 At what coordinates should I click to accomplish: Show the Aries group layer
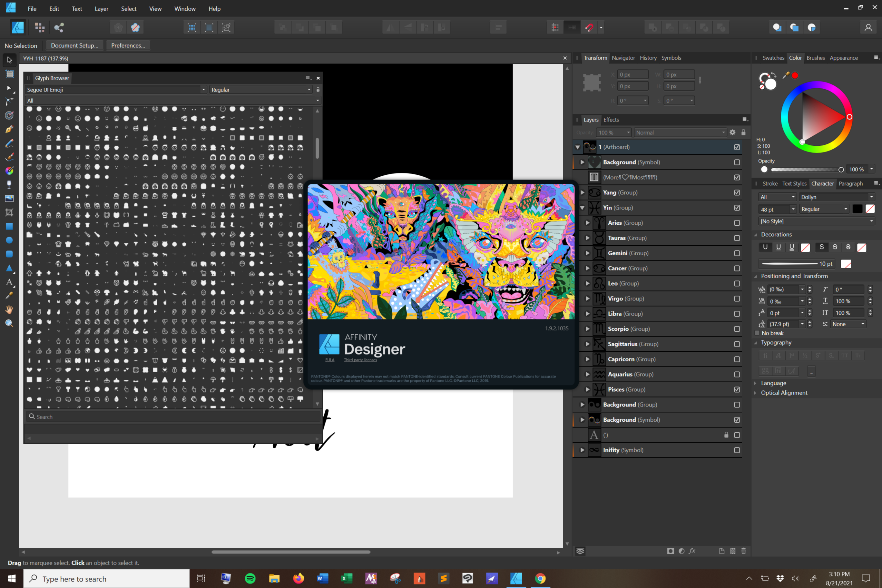pyautogui.click(x=737, y=223)
